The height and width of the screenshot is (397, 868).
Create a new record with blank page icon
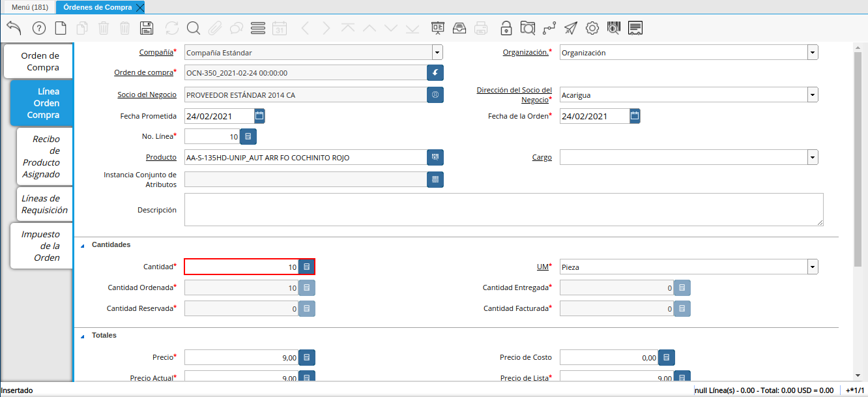coord(61,28)
